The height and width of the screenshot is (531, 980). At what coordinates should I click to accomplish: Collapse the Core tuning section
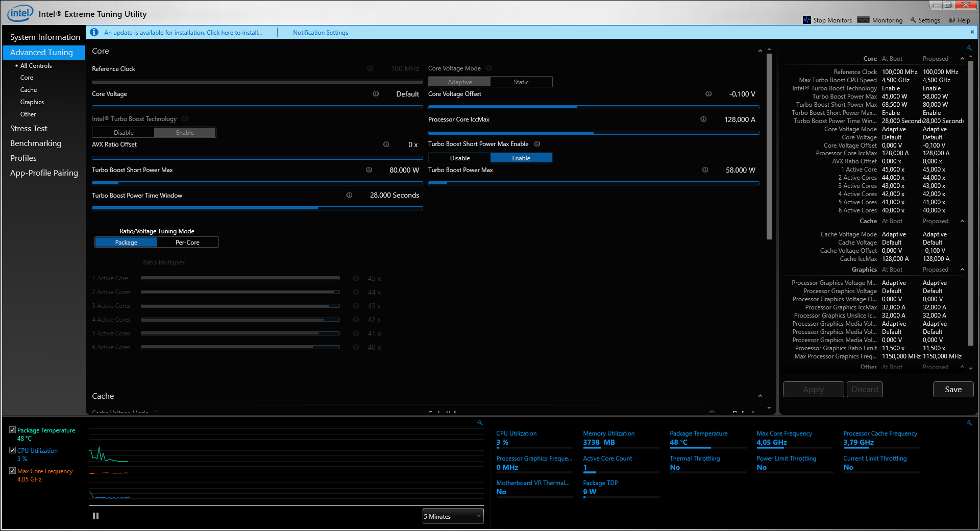coord(760,51)
